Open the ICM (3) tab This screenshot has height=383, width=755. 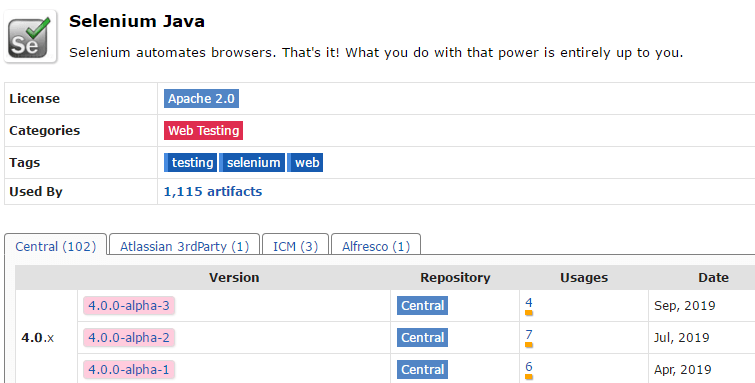[295, 246]
